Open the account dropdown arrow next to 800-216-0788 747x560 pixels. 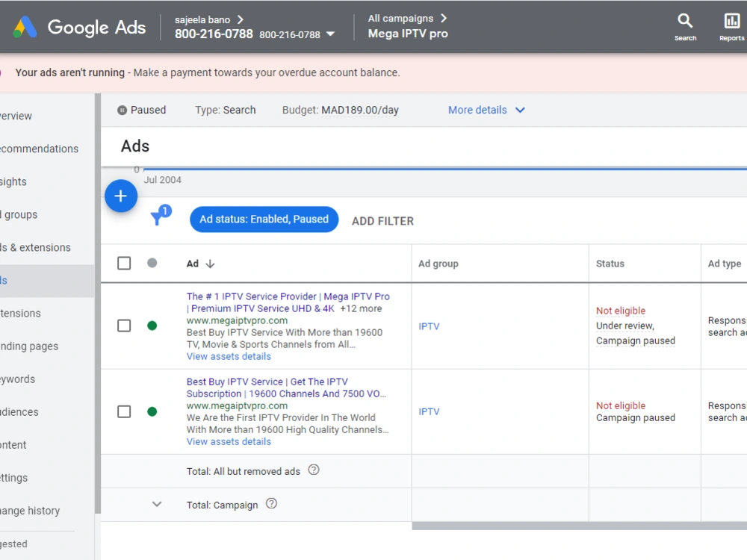(330, 34)
